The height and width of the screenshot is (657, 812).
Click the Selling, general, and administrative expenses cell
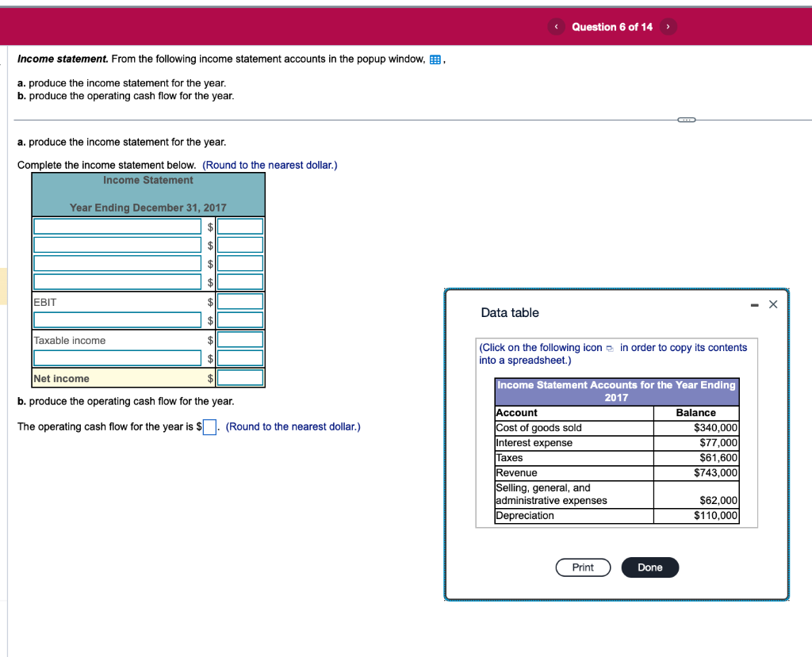click(574, 495)
